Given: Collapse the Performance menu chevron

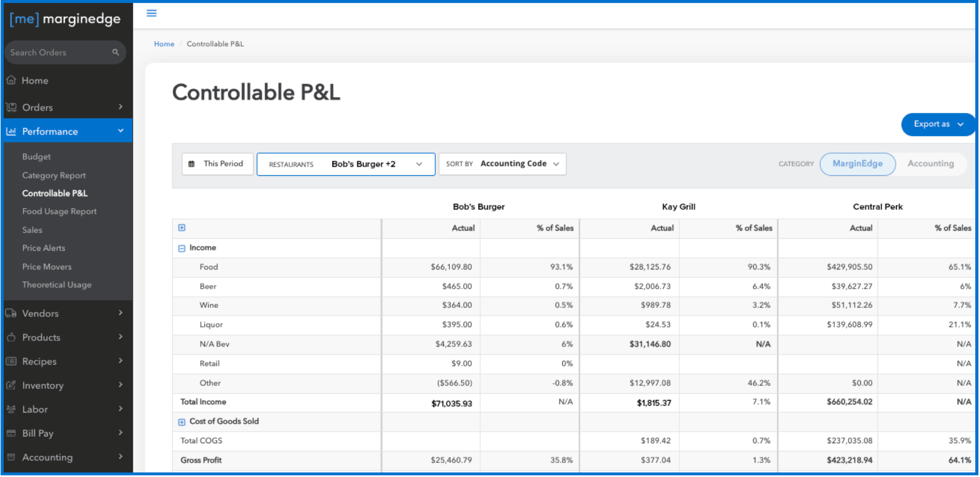Looking at the screenshot, I should click(121, 131).
